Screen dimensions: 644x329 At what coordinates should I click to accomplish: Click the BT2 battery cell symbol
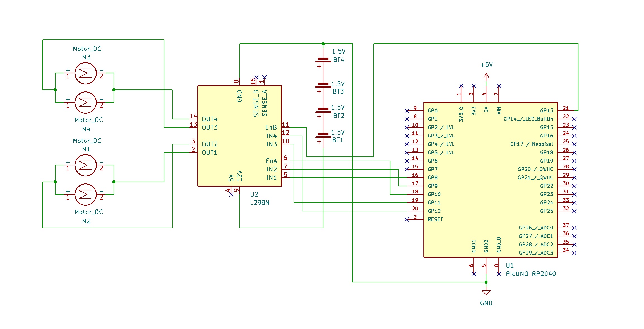click(x=323, y=110)
